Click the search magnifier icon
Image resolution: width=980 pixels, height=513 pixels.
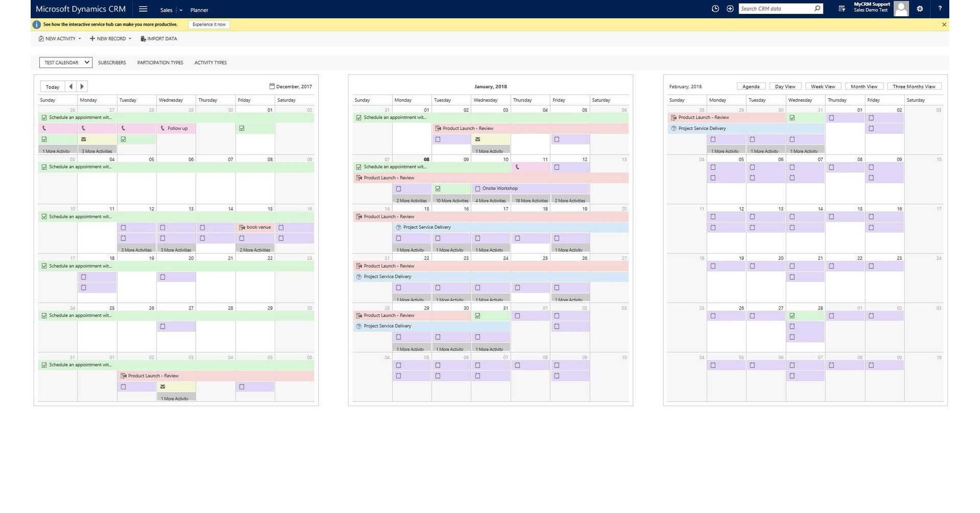817,9
